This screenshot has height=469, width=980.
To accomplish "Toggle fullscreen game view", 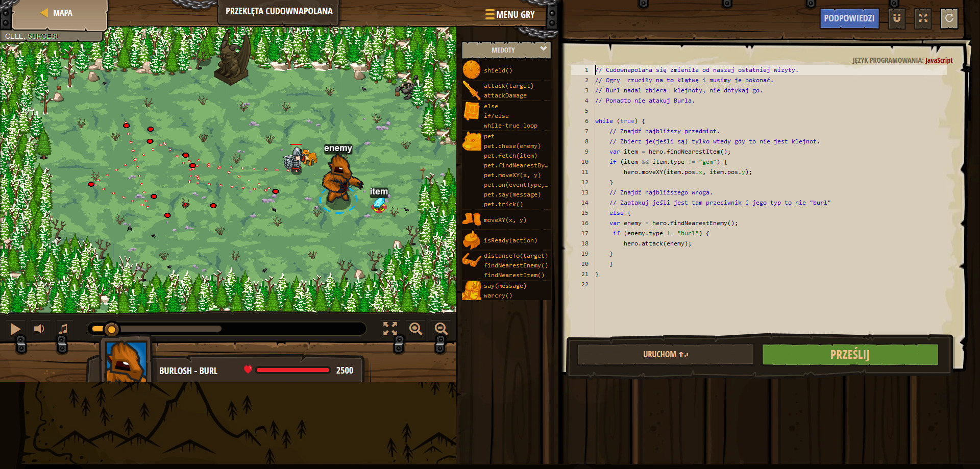I will click(390, 329).
